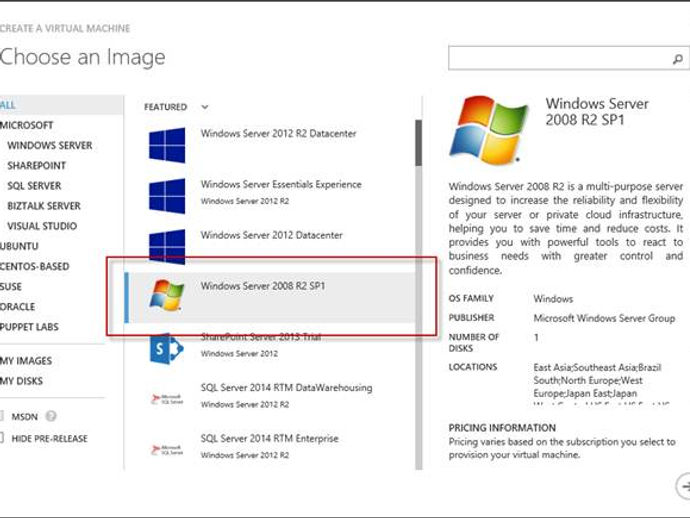Select the Microsoft category

pos(26,125)
